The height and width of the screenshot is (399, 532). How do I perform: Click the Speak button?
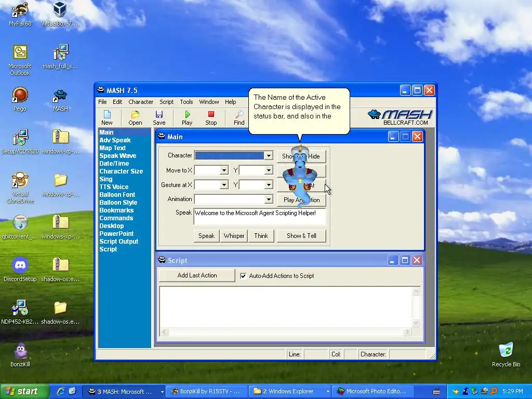coord(206,236)
